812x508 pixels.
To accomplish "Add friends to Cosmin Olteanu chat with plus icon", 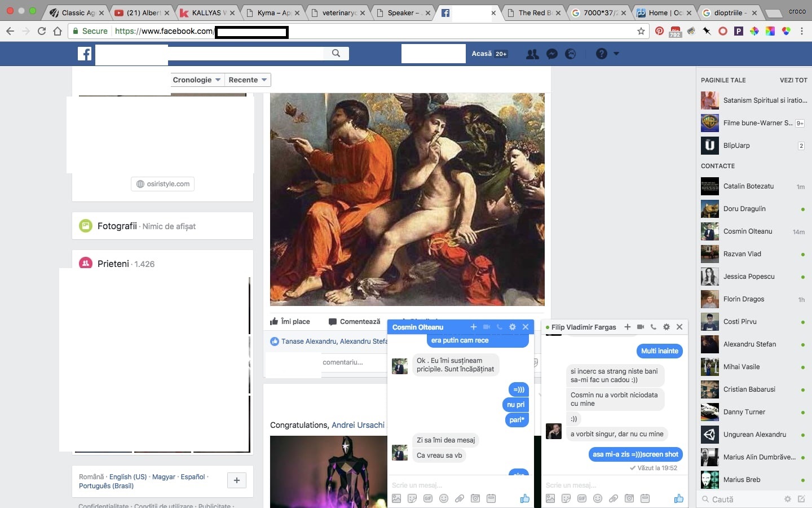I will point(474,327).
